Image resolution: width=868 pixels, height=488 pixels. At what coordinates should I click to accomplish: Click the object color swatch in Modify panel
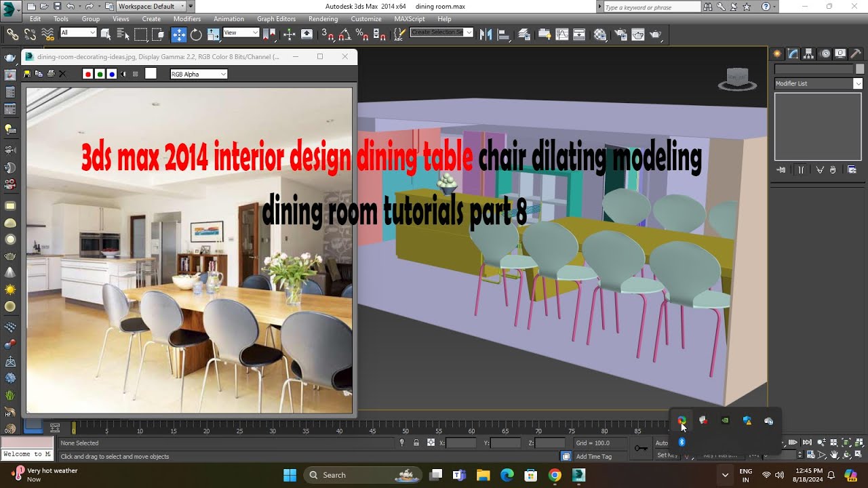click(860, 69)
